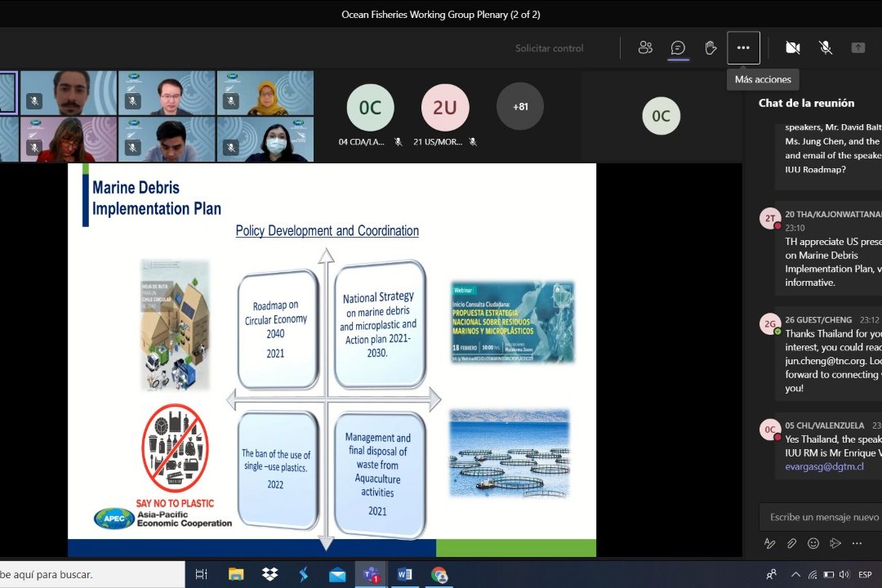This screenshot has height=588, width=882.
Task: Select the masked woman's video thumbnail
Action: tap(265, 140)
